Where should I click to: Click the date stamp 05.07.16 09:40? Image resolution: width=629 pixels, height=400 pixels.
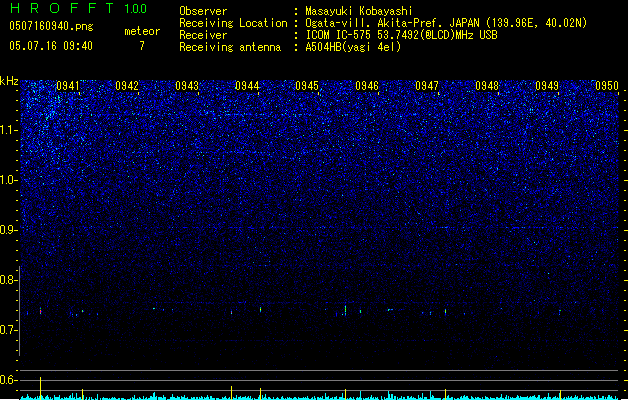click(51, 46)
